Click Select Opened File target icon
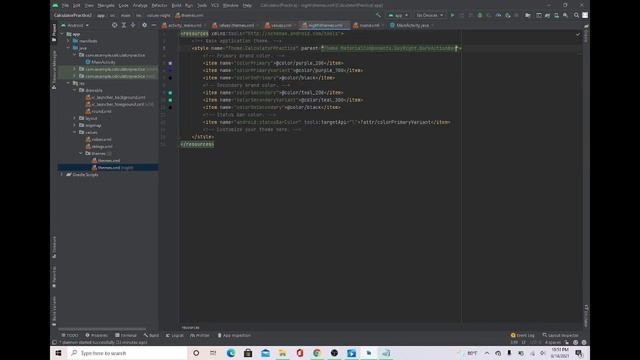The image size is (640, 360). (x=114, y=25)
